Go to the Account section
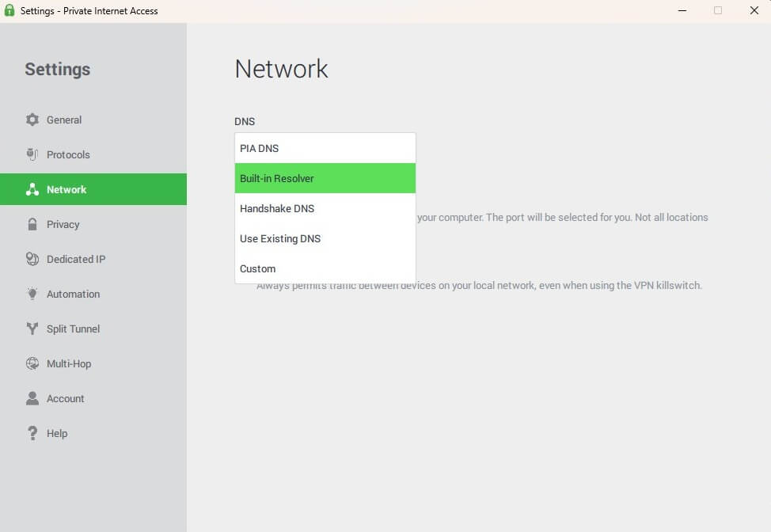 click(66, 398)
